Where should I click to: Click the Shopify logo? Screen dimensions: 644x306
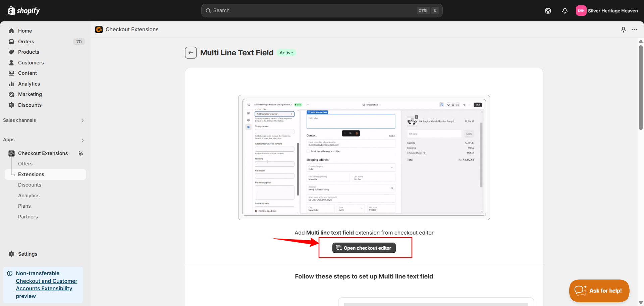pos(23,11)
